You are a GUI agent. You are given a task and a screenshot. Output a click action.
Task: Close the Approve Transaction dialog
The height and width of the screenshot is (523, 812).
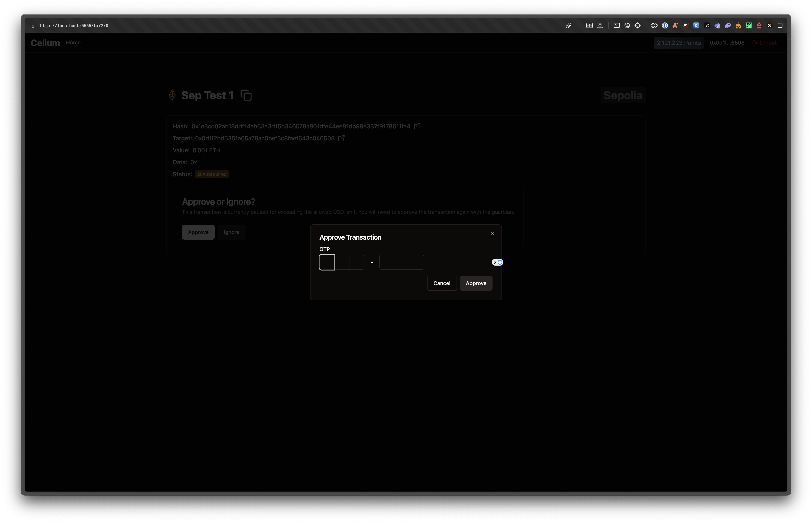click(492, 234)
